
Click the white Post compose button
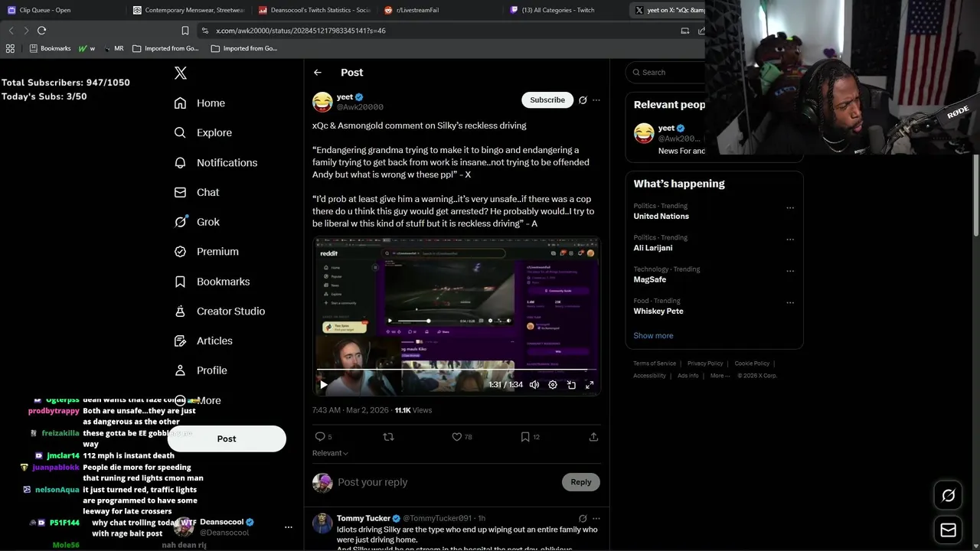pyautogui.click(x=227, y=439)
